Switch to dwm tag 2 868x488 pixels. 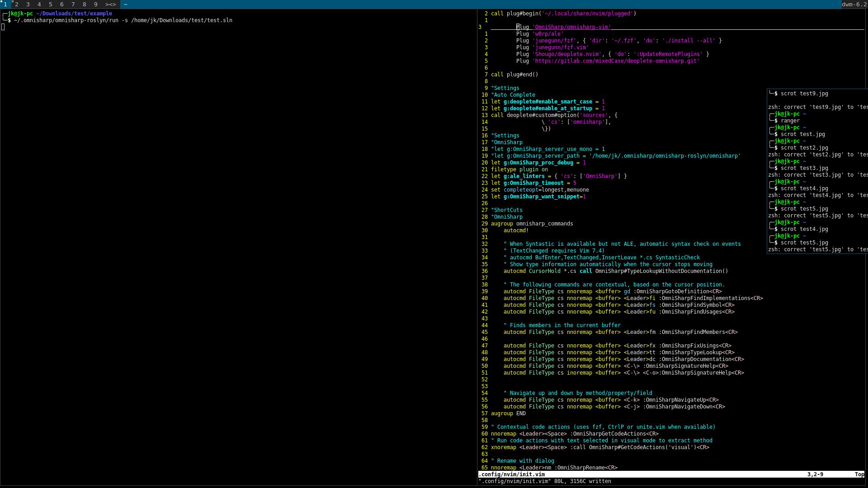17,4
